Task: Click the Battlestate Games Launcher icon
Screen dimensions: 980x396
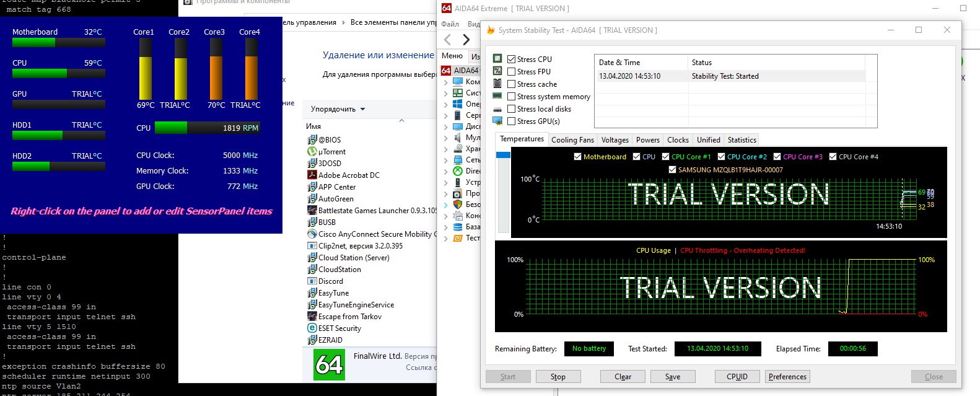Action: click(x=312, y=210)
